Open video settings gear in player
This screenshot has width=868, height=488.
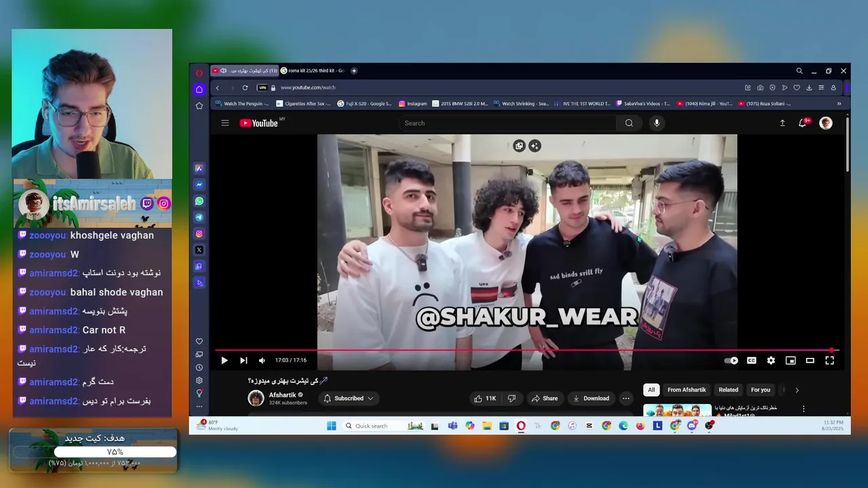pos(771,361)
